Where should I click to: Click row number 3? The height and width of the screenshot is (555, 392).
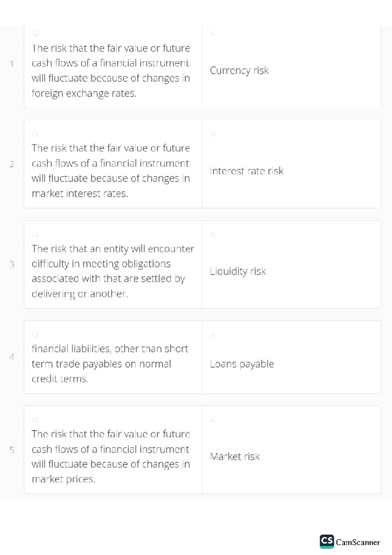point(12,264)
